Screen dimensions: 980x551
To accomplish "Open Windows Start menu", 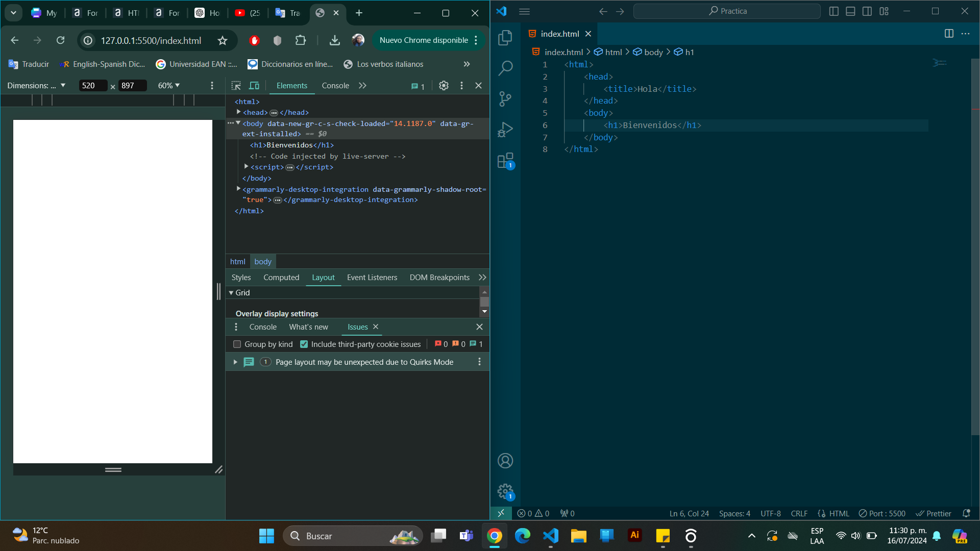I will (266, 536).
